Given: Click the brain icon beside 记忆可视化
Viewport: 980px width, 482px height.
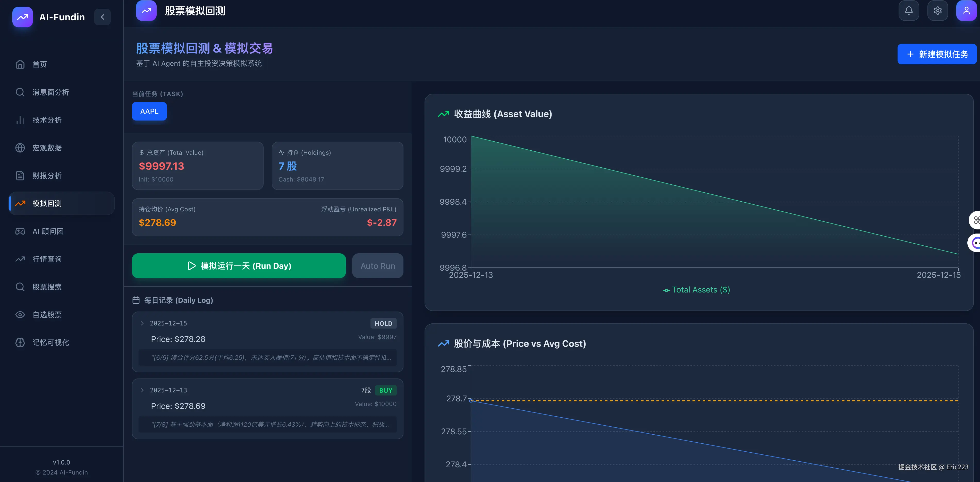Looking at the screenshot, I should (20, 342).
